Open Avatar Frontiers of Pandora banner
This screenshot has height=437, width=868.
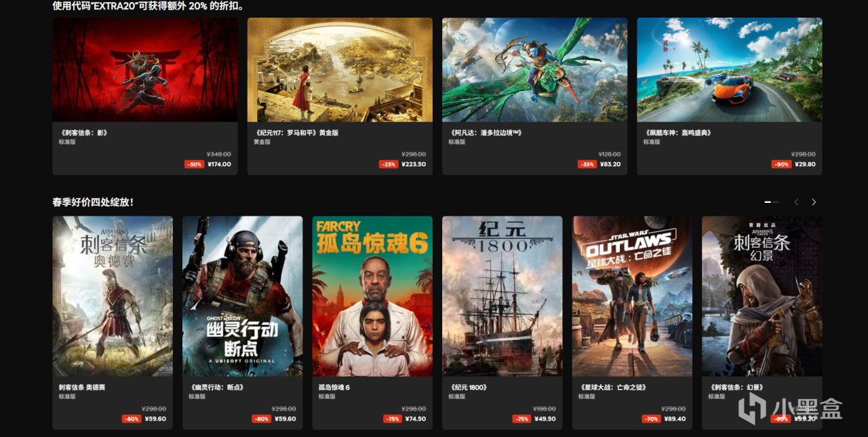tap(534, 70)
